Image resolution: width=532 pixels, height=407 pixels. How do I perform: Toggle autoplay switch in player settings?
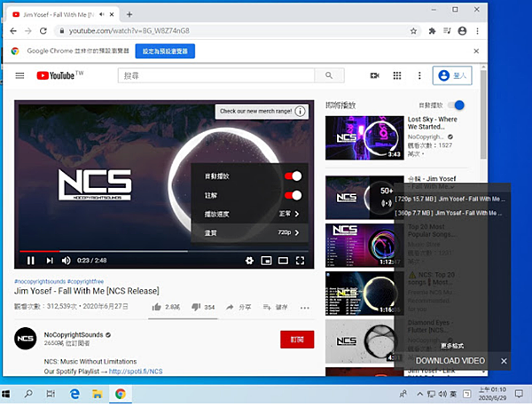[x=293, y=176]
